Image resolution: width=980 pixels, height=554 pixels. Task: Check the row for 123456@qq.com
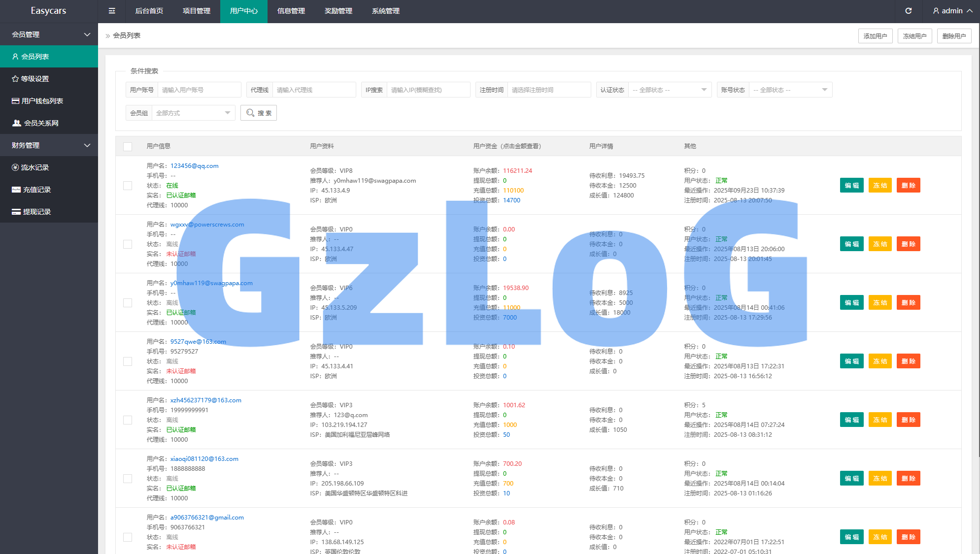(x=128, y=186)
